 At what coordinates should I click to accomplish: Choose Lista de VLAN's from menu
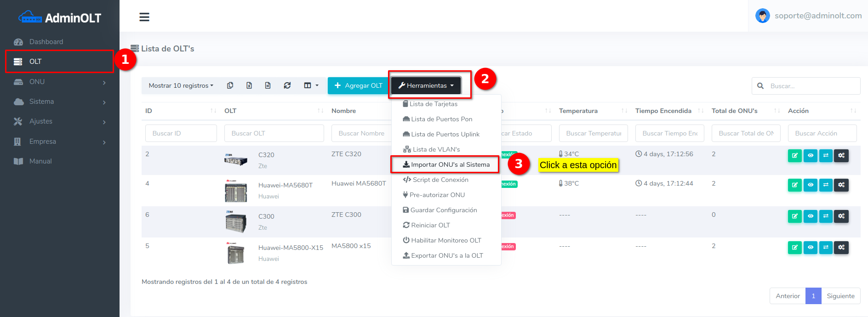click(x=436, y=149)
